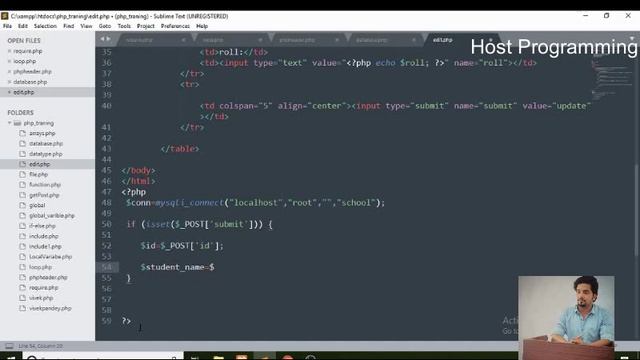Open the Edit menu

23,26
